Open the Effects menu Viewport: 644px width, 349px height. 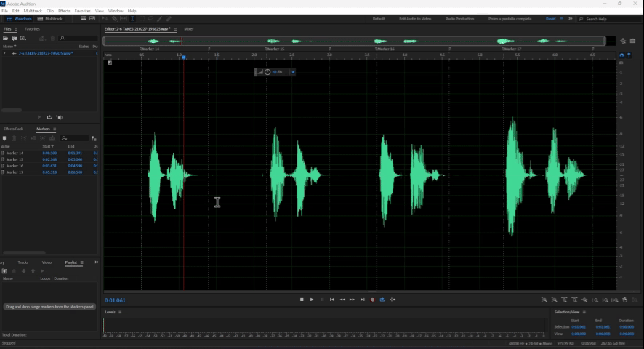64,11
